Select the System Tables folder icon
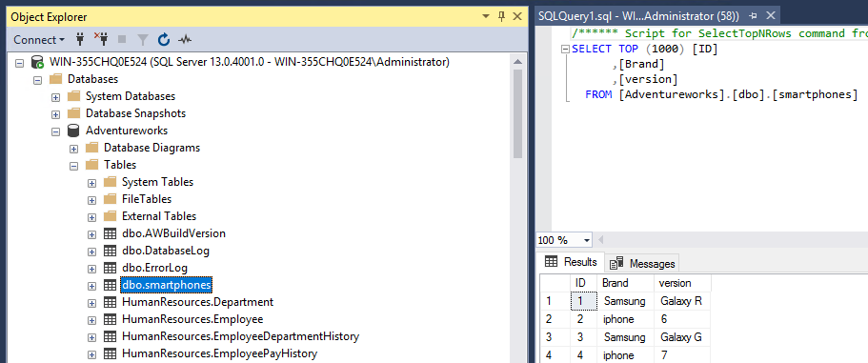 click(x=111, y=182)
